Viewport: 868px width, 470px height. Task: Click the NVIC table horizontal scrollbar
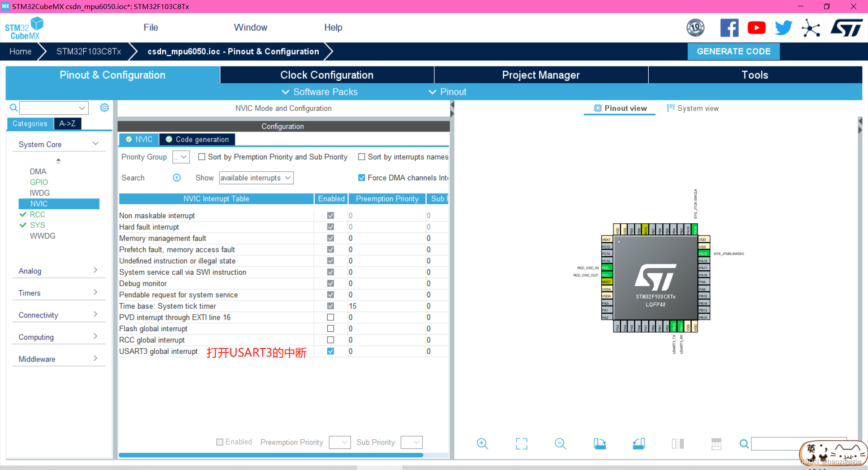point(270,455)
